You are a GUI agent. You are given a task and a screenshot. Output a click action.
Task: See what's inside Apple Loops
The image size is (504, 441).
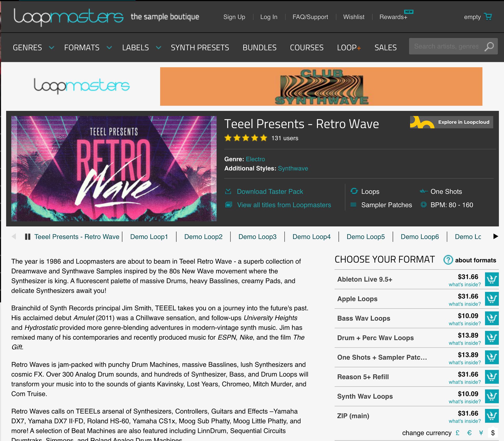click(x=465, y=304)
